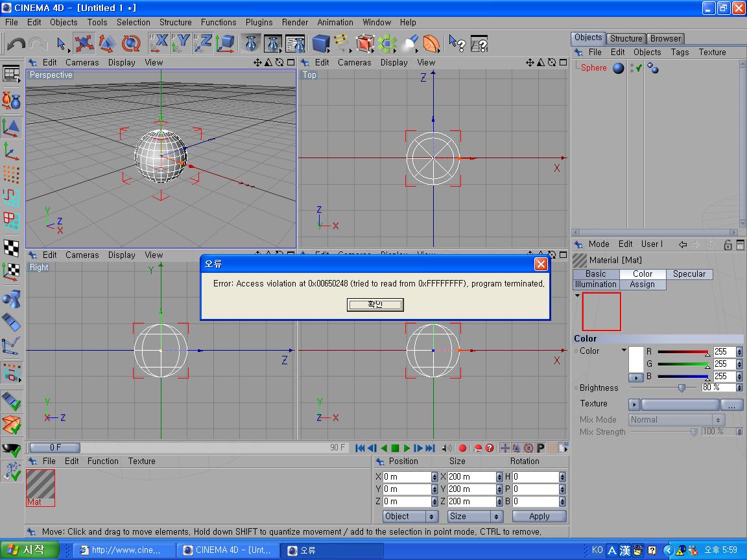
Task: Click the context help cursor icon
Action: pyautogui.click(x=456, y=43)
